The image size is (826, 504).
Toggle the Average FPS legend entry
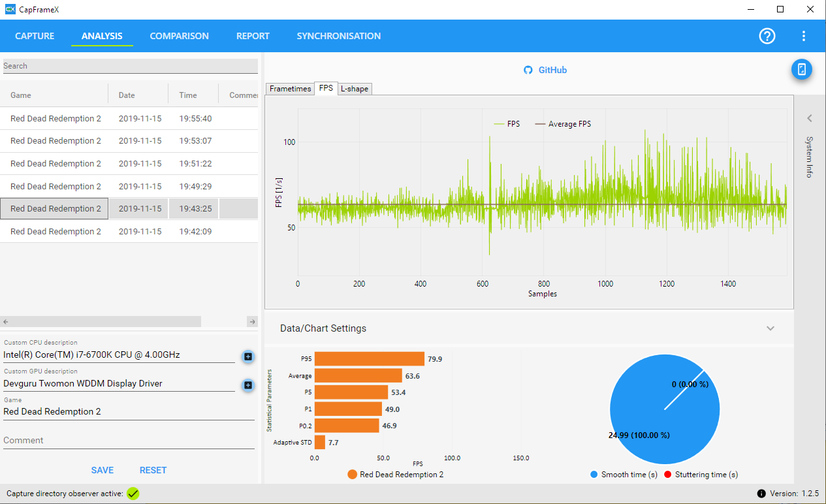(563, 124)
